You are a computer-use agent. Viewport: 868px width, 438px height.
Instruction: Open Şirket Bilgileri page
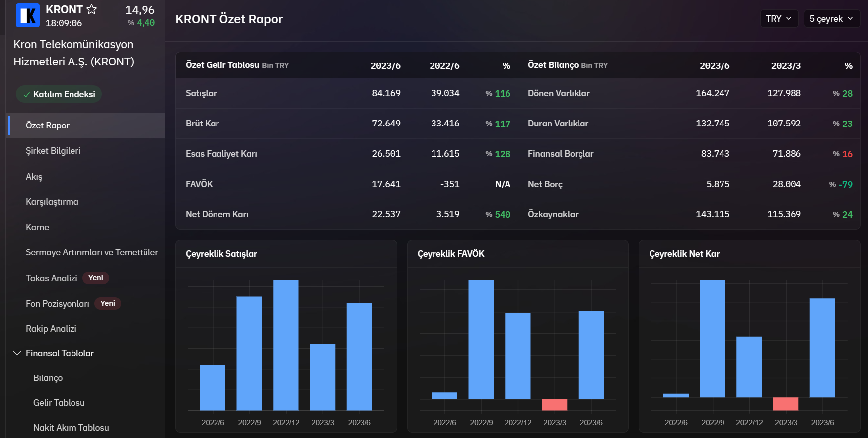pyautogui.click(x=53, y=151)
